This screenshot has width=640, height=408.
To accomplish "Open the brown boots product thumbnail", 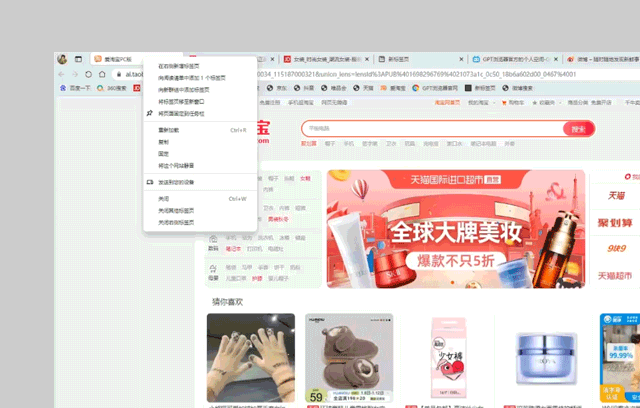I will point(349,358).
